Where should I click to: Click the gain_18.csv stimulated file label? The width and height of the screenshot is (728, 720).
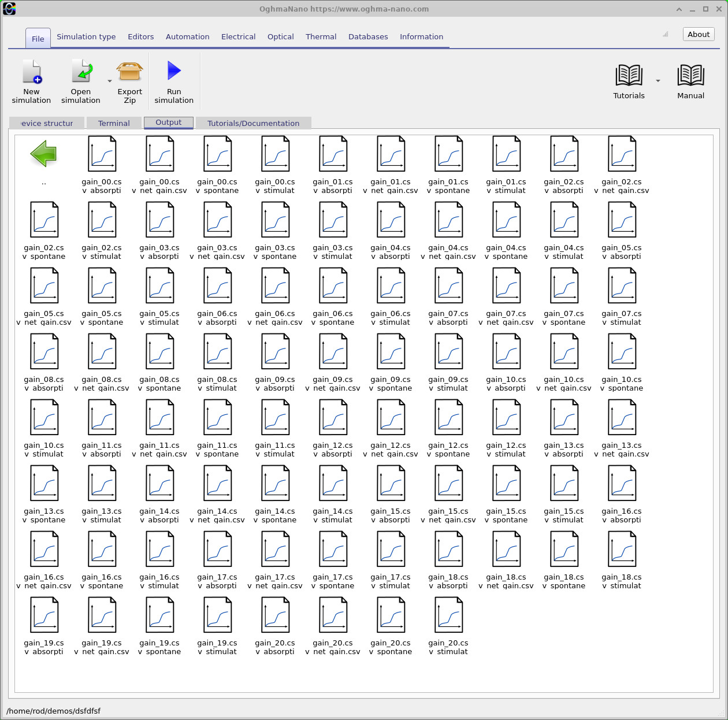(x=622, y=581)
